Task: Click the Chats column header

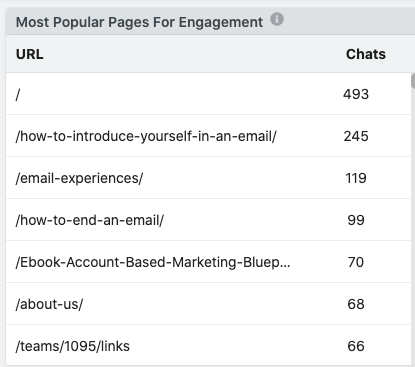Action: pyautogui.click(x=366, y=54)
